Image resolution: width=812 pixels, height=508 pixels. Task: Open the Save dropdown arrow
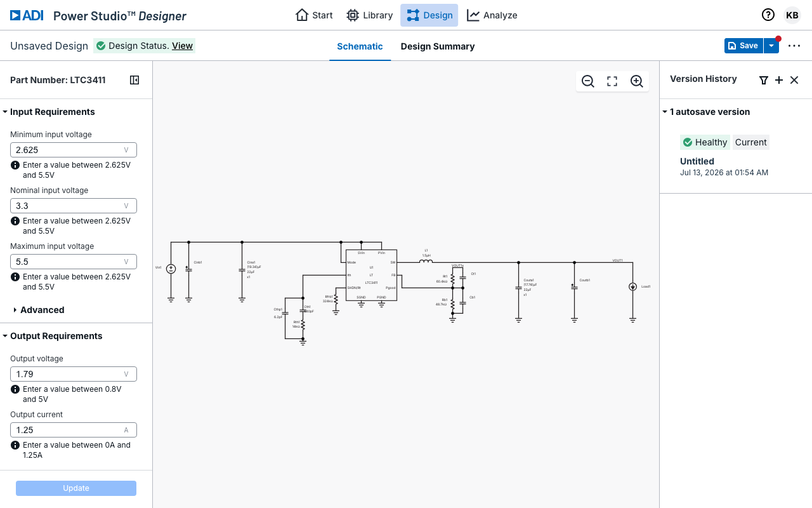[x=771, y=46]
